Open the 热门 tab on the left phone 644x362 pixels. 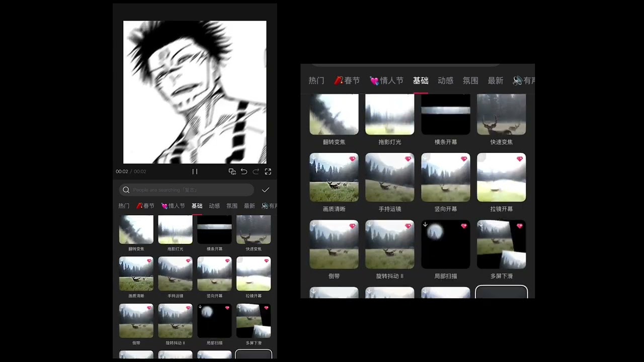(124, 206)
